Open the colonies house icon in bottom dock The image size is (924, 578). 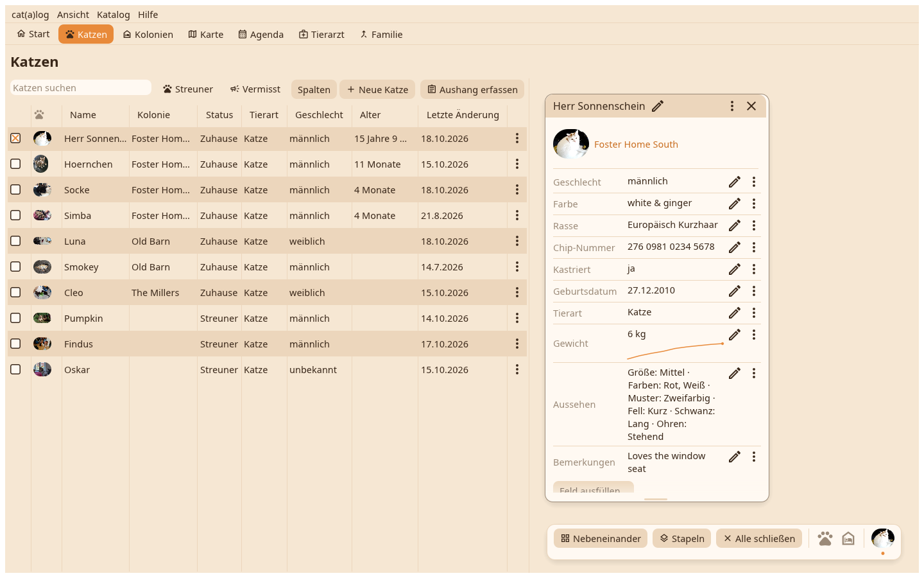848,538
